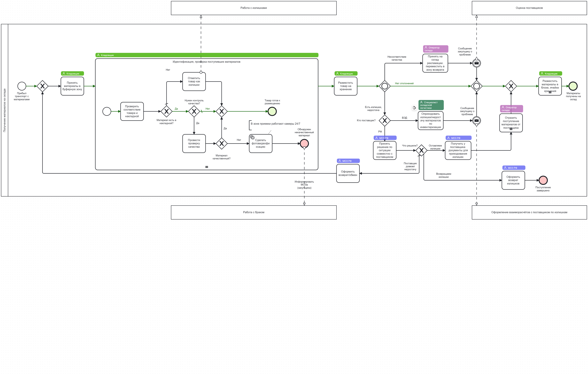Expand the marker on Отразить поступление материалов task
The image size is (588, 375).
tap(511, 129)
